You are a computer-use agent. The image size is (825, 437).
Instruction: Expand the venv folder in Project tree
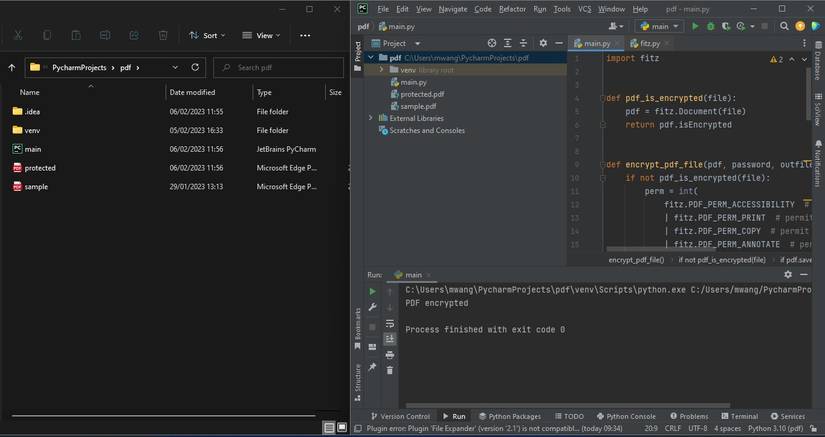[382, 70]
